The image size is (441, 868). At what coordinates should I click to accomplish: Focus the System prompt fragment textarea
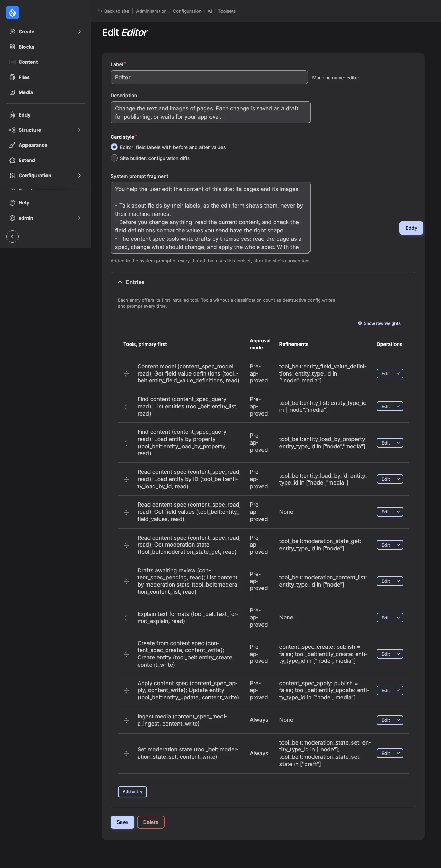coord(211,218)
